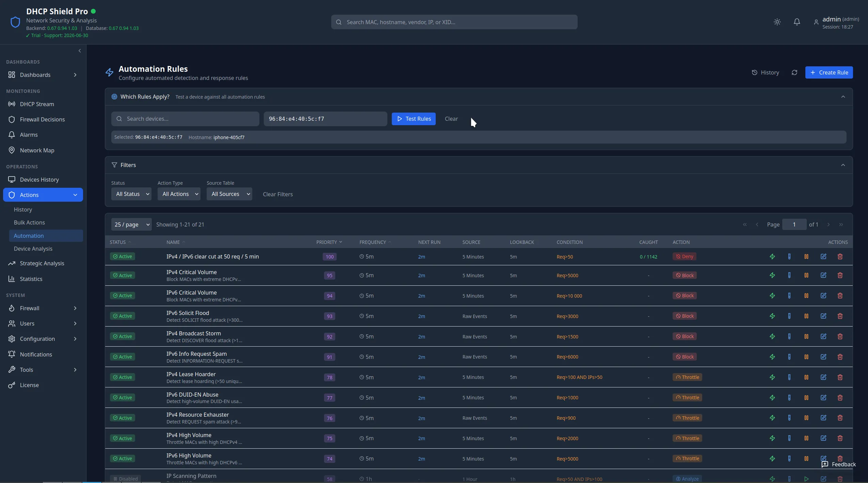Viewport: 868px width, 483px height.
Task: Click the DHCP Shield Pro shield logo
Action: click(x=15, y=22)
